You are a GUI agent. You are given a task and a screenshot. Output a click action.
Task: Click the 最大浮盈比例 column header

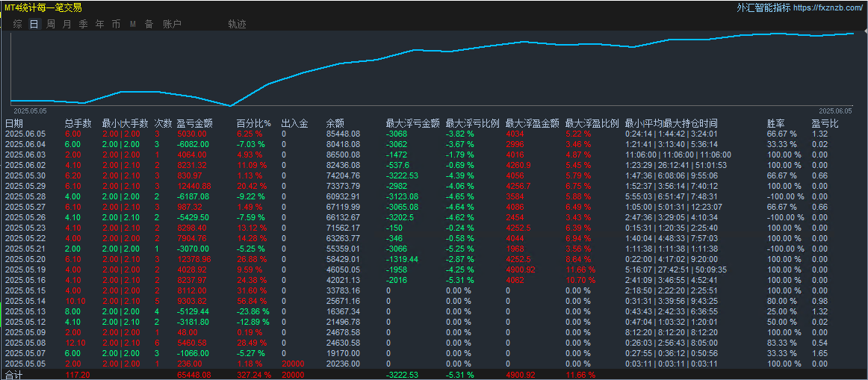coord(592,123)
